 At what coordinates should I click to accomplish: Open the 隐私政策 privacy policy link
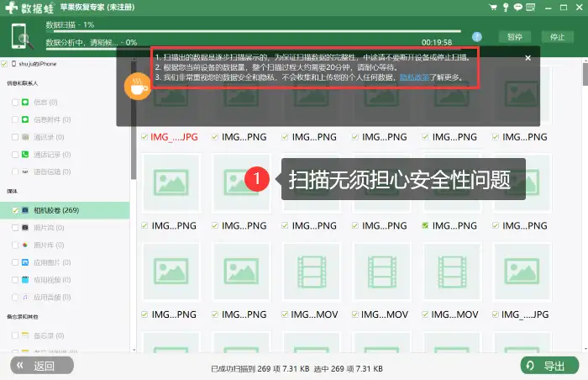tap(414, 77)
